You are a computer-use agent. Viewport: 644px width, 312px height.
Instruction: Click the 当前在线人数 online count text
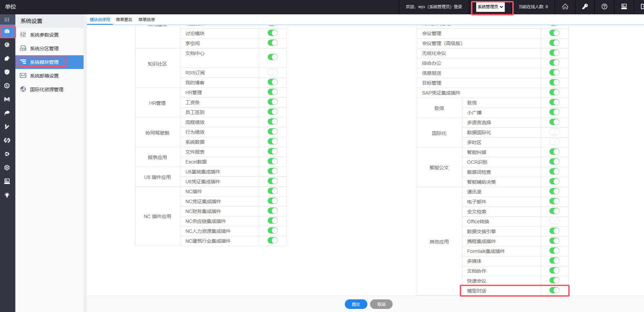(533, 7)
